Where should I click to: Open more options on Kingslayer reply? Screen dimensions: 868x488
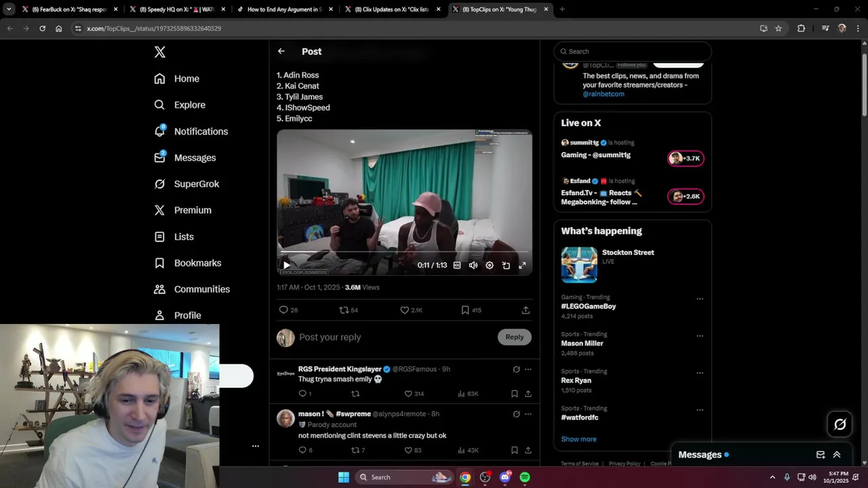click(x=528, y=369)
